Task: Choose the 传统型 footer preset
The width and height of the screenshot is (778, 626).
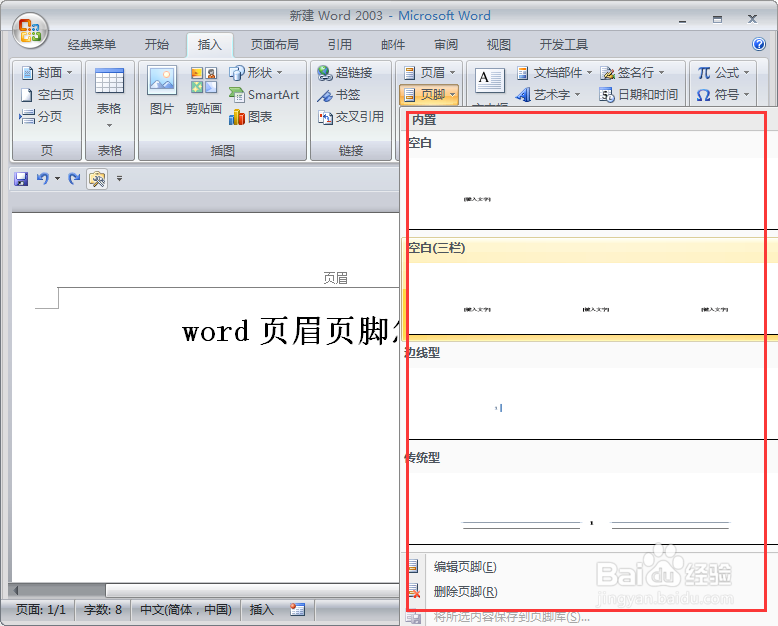Action: [589, 497]
